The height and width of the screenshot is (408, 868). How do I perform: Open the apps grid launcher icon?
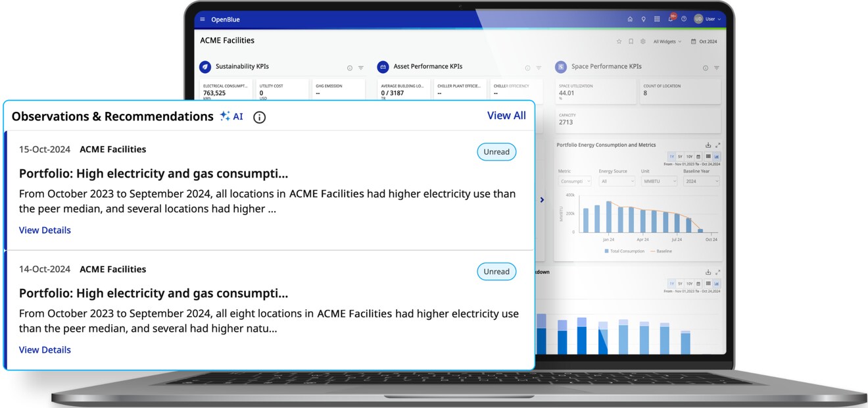click(x=657, y=20)
